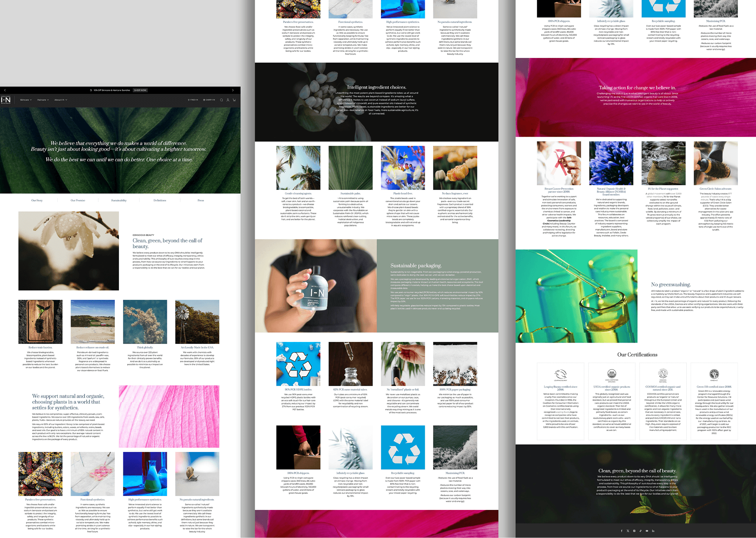Select the Sustainability tab
The height and width of the screenshot is (538, 756).
[119, 201]
